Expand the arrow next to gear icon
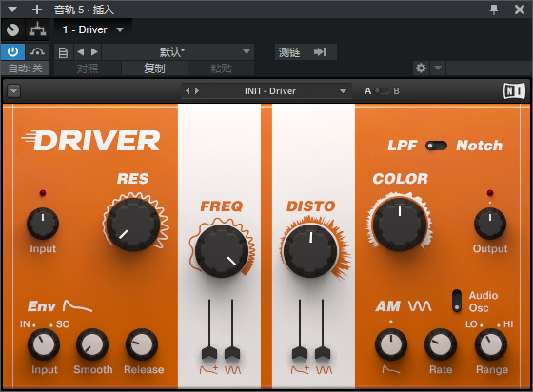This screenshot has height=392, width=533. pos(438,69)
